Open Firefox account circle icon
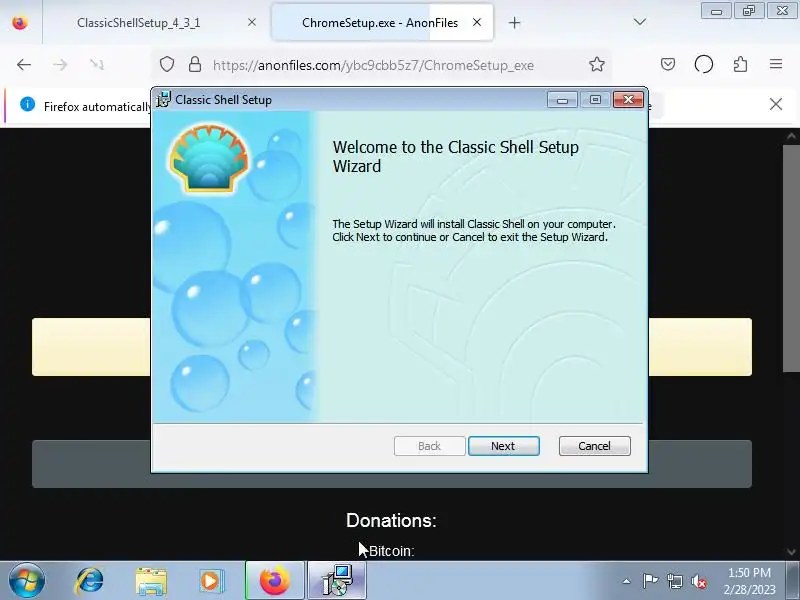The height and width of the screenshot is (600, 800). (x=704, y=64)
